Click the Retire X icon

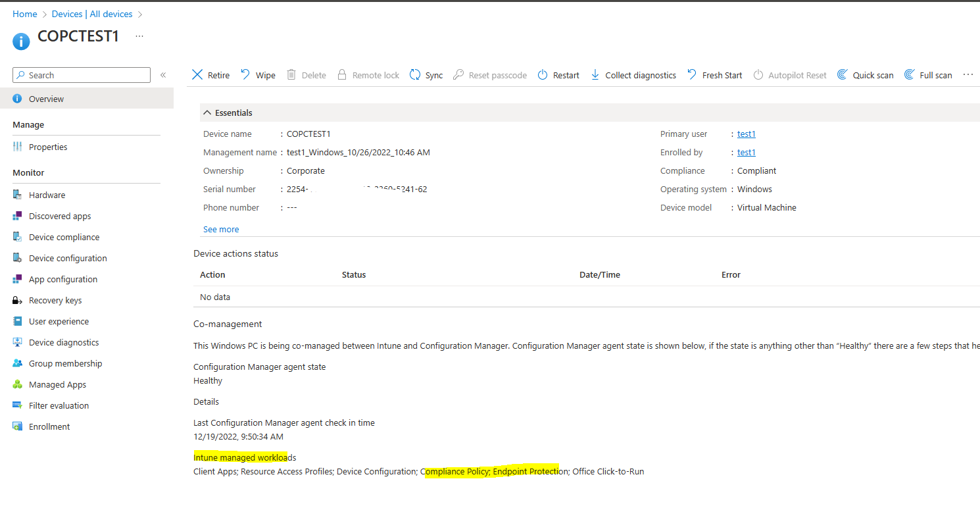(x=197, y=75)
